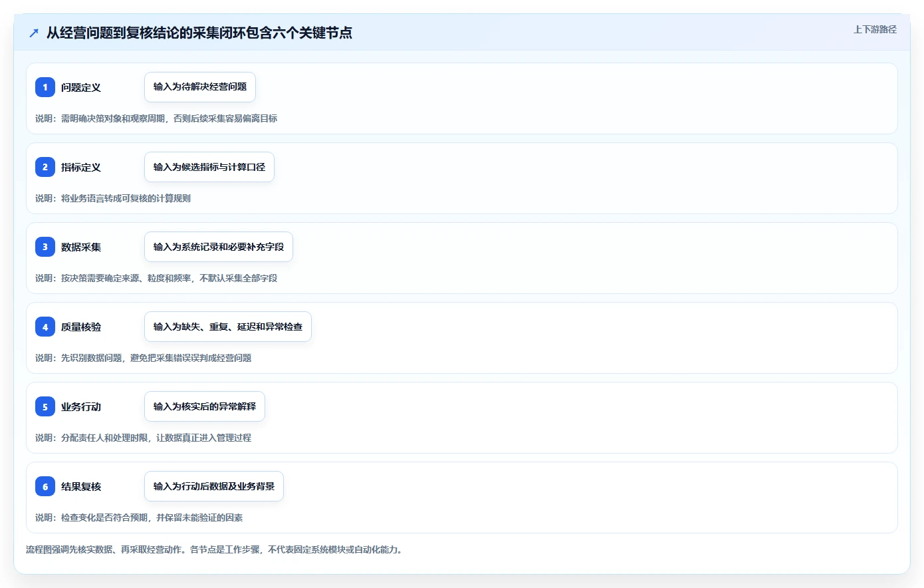
Task: Select the 质量核验 step label
Action: click(x=81, y=327)
